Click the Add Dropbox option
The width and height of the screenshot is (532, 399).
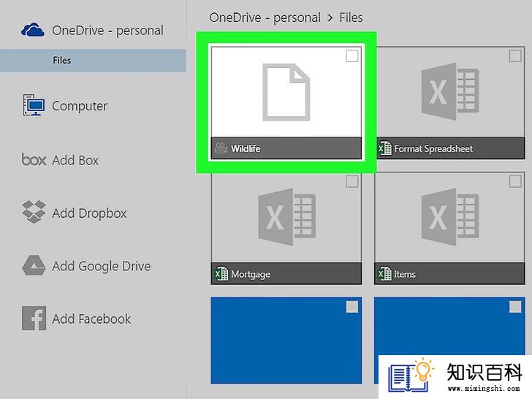75,213
